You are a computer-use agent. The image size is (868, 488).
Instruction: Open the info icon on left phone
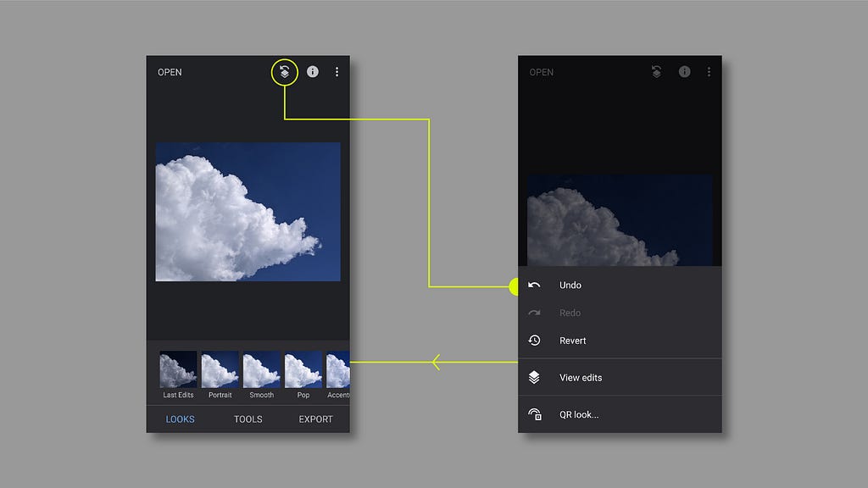point(312,71)
